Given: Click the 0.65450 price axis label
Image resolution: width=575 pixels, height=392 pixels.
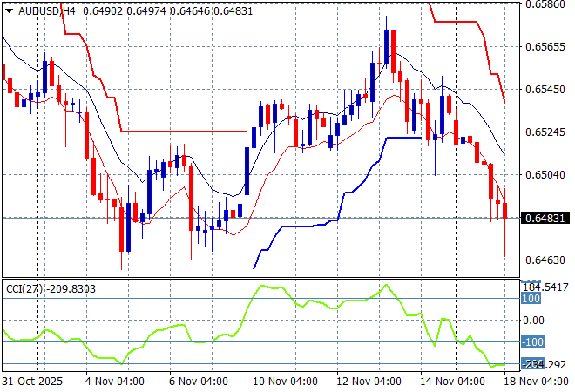Looking at the screenshot, I should tap(545, 90).
